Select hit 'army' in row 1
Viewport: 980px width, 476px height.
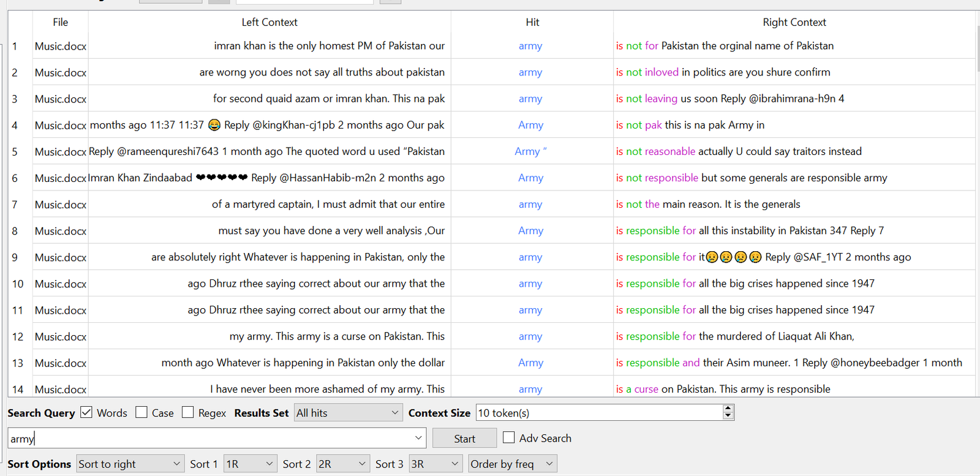pos(530,46)
